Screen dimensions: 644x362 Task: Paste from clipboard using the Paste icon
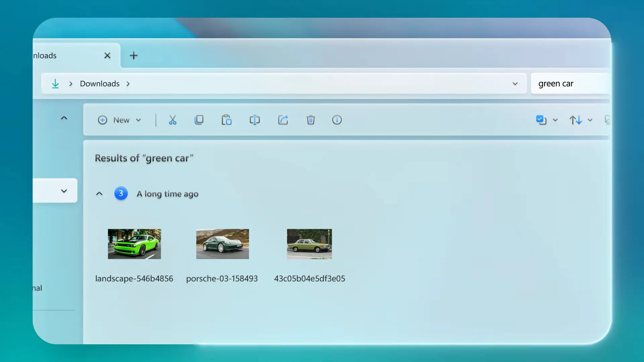(226, 120)
